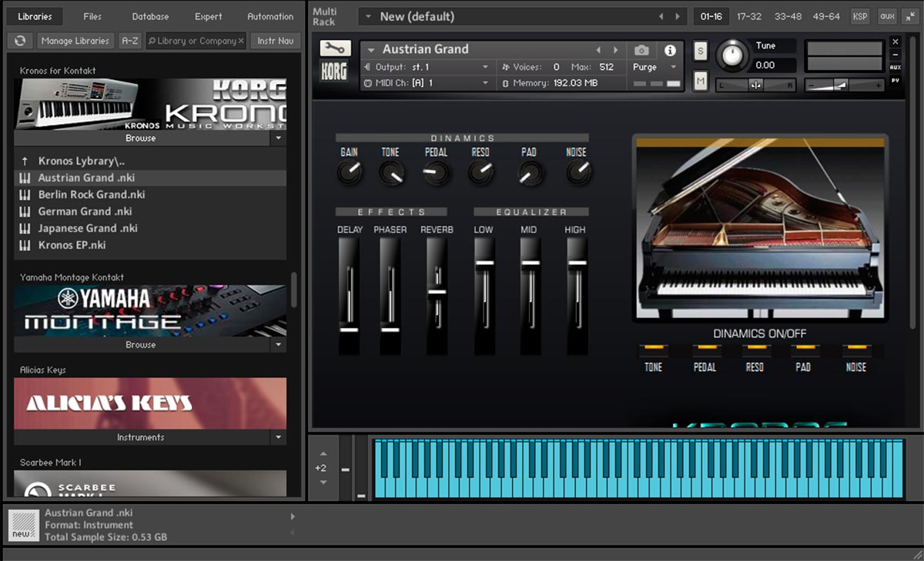The height and width of the screenshot is (561, 924).
Task: Click the GAIN knob
Action: pos(350,172)
